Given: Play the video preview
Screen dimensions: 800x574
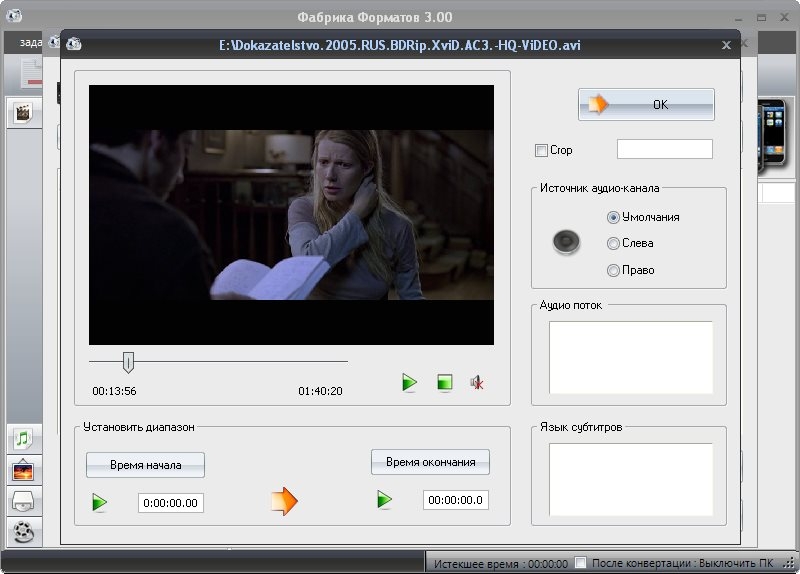Looking at the screenshot, I should pyautogui.click(x=409, y=382).
